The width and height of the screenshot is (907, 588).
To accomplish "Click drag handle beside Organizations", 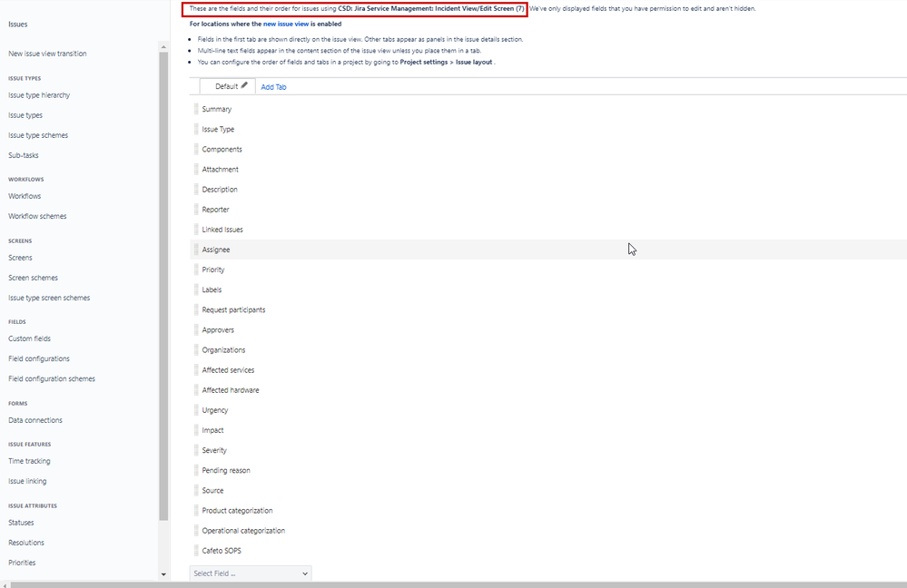I will [196, 349].
